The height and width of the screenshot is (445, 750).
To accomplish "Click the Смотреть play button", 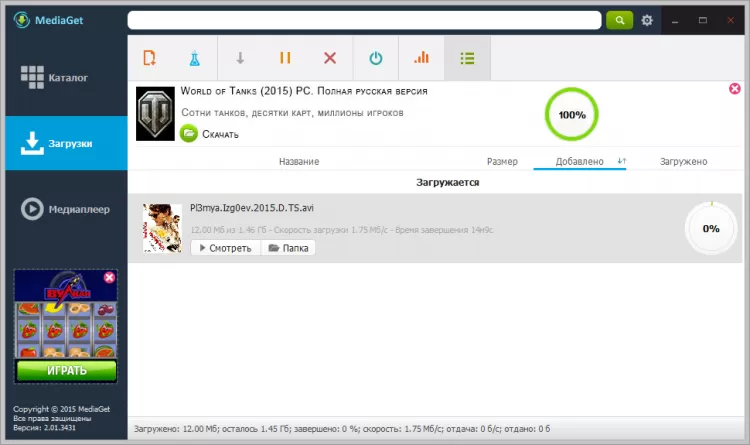I will tap(225, 248).
